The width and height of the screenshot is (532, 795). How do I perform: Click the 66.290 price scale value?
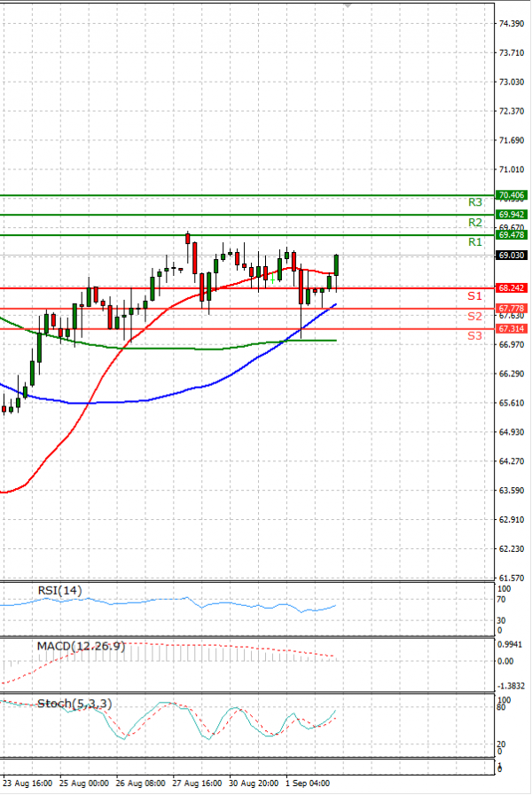click(x=512, y=374)
